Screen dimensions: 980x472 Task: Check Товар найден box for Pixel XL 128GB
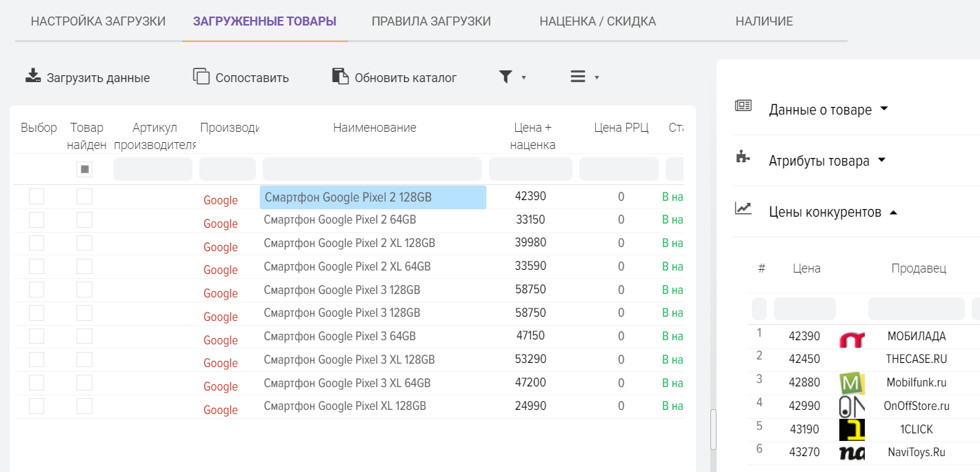(84, 406)
